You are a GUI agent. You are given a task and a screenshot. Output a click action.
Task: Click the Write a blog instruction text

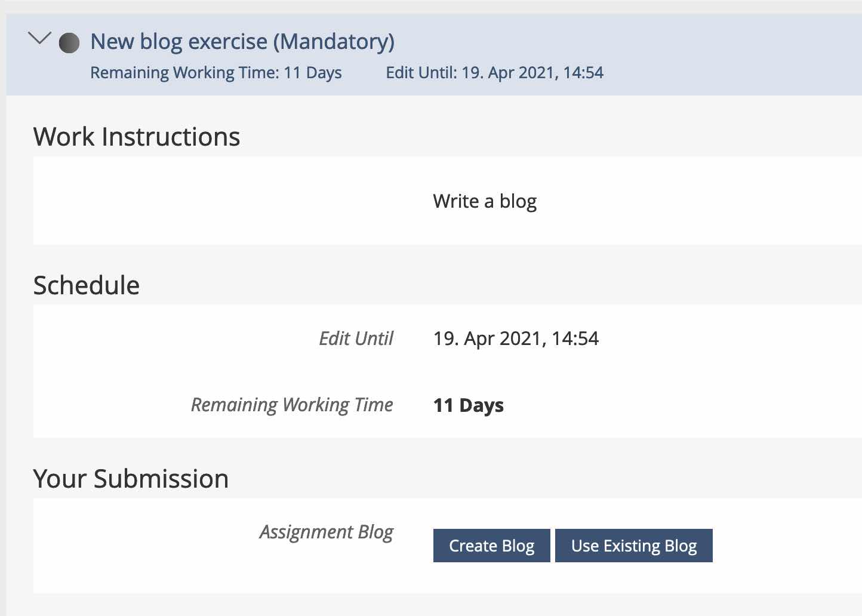click(x=484, y=201)
